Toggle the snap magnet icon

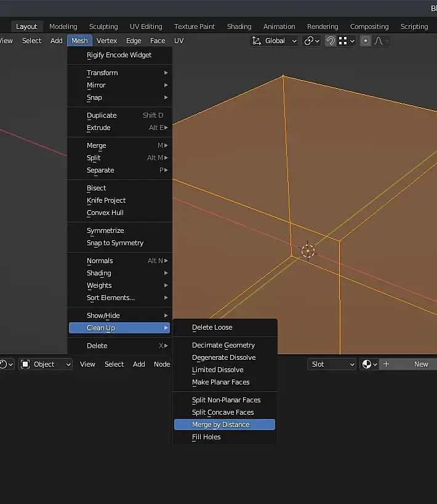[331, 41]
